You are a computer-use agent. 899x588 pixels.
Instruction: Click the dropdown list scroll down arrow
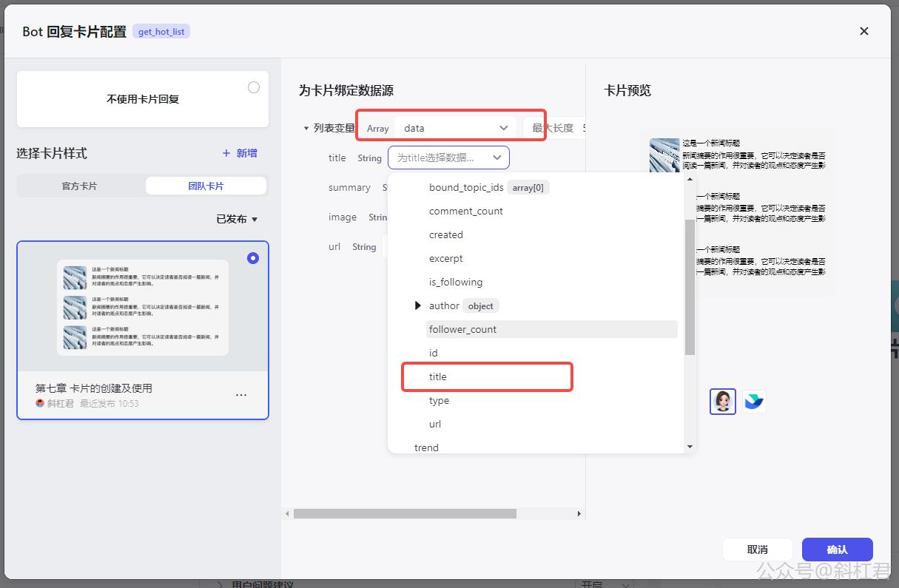(x=690, y=447)
